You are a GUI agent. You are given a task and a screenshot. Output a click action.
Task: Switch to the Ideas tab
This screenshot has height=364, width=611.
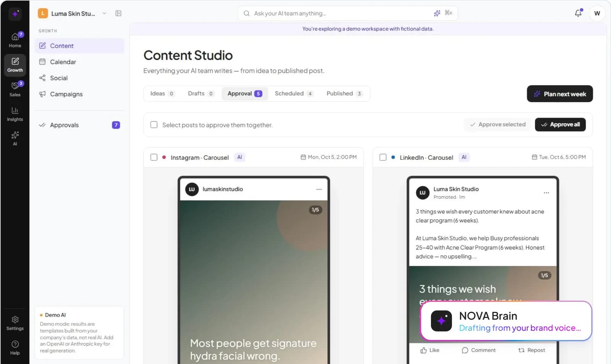162,93
